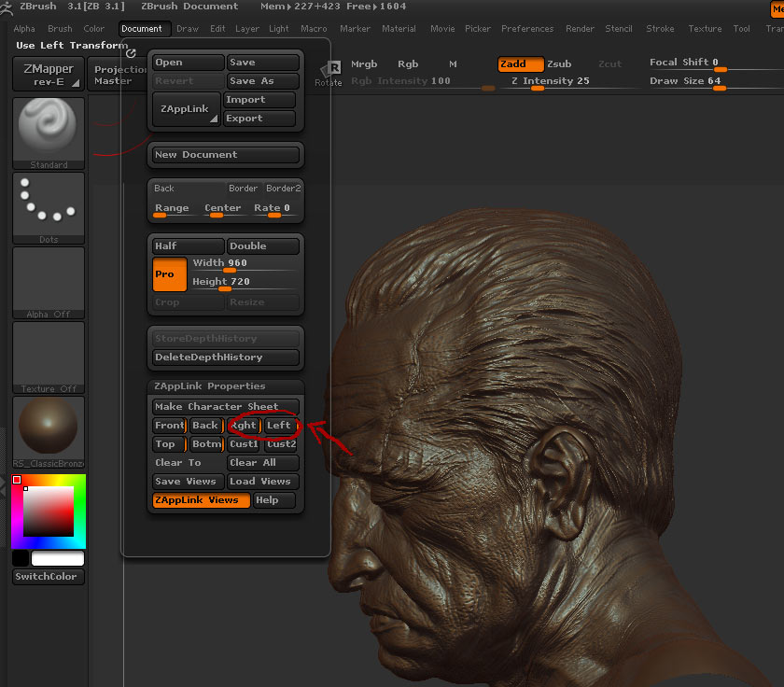
Task: Click the Clear All button
Action: click(263, 462)
